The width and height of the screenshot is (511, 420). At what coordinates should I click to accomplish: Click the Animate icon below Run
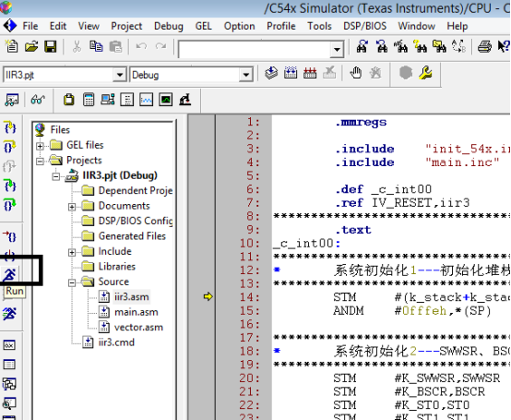coord(9,314)
